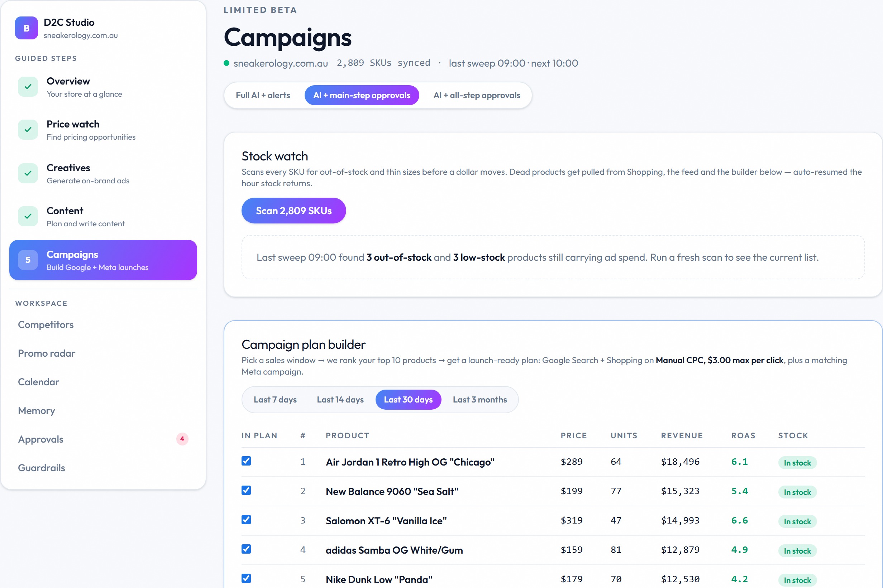Screen dimensions: 883x588
Task: Select the Last 30 days window
Action: [408, 400]
